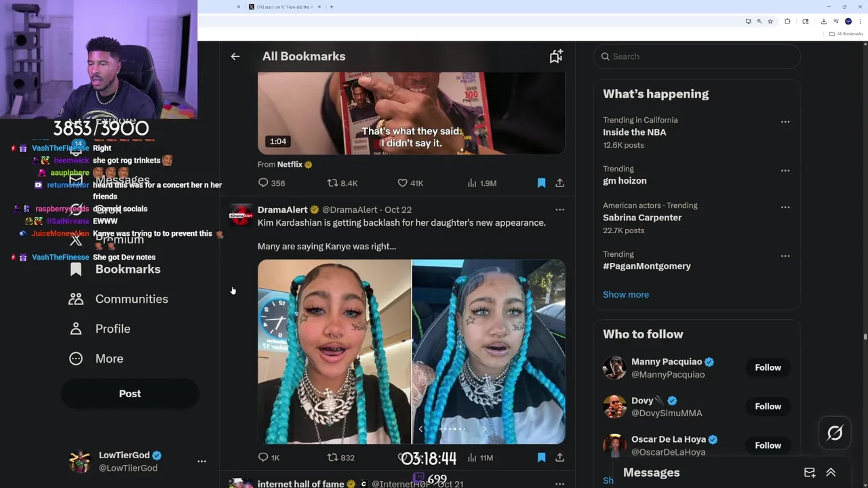Click Show more under trends
Viewport: 868px width, 488px height.
pyautogui.click(x=626, y=294)
